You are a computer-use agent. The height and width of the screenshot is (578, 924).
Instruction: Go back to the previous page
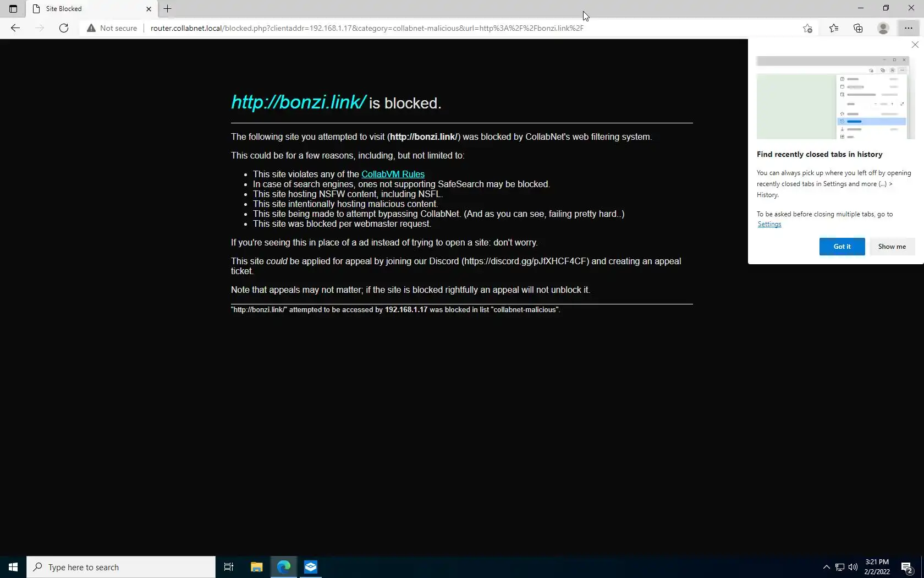[x=15, y=28]
